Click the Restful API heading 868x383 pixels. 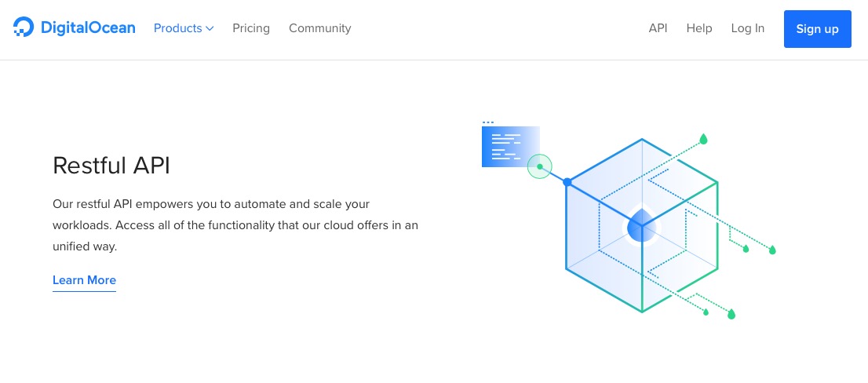[x=111, y=166]
